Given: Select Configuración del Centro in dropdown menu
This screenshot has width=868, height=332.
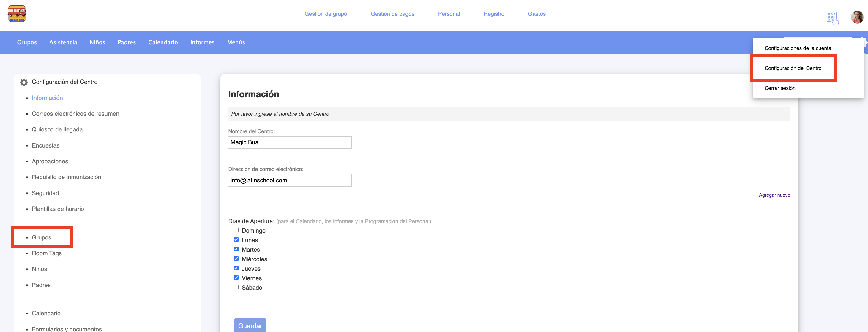Looking at the screenshot, I should [793, 68].
